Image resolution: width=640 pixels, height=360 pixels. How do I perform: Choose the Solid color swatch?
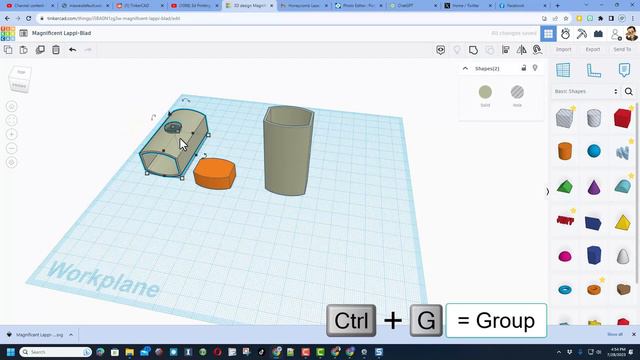click(x=485, y=92)
